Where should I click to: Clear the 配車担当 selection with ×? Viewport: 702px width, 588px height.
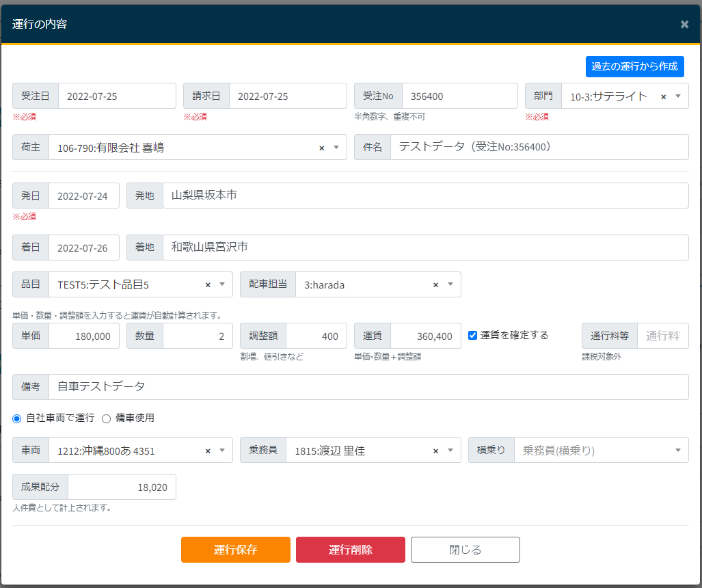tap(435, 284)
